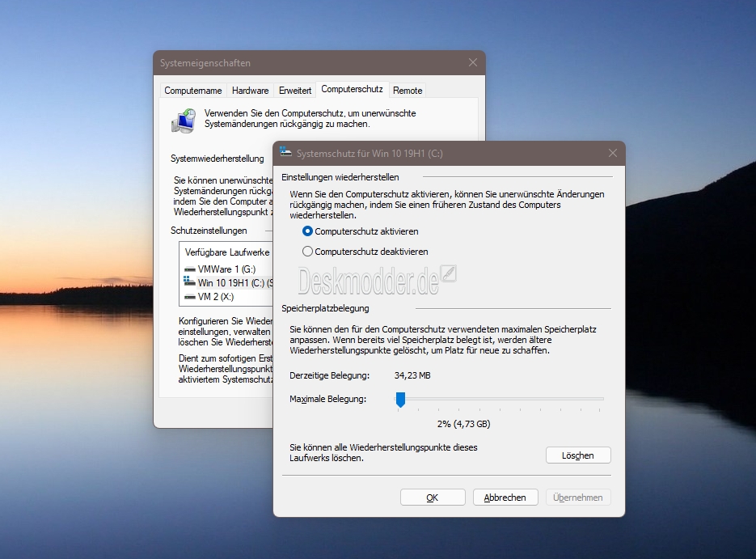Select the Computerschutz tab

coord(352,89)
